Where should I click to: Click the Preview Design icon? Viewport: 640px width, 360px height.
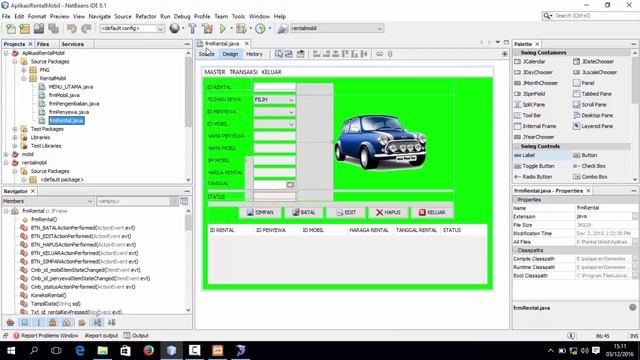click(x=300, y=54)
